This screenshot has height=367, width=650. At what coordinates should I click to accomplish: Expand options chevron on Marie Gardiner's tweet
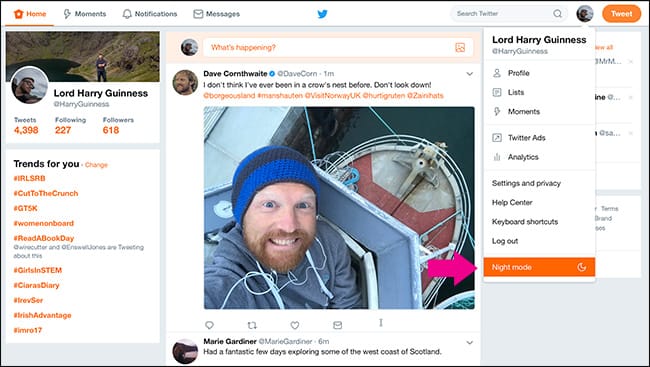[x=469, y=343]
